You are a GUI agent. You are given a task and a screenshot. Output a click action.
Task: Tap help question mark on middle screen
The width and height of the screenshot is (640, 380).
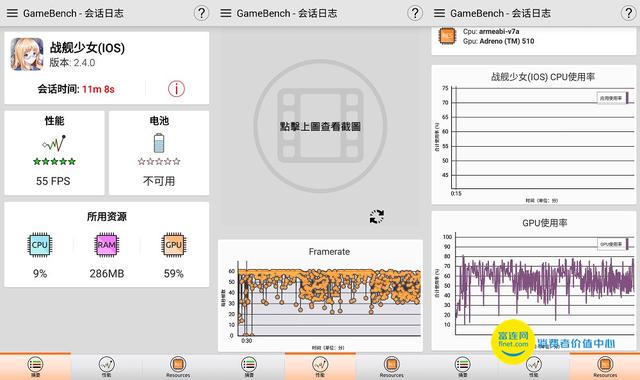click(x=415, y=13)
